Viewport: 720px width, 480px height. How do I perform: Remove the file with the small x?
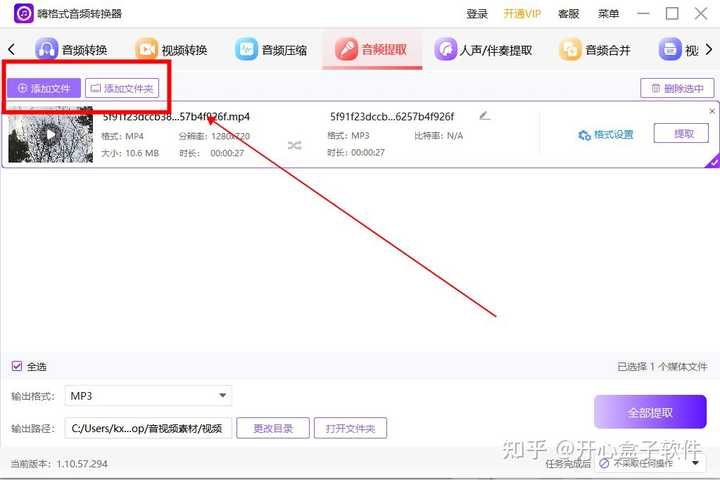click(712, 111)
